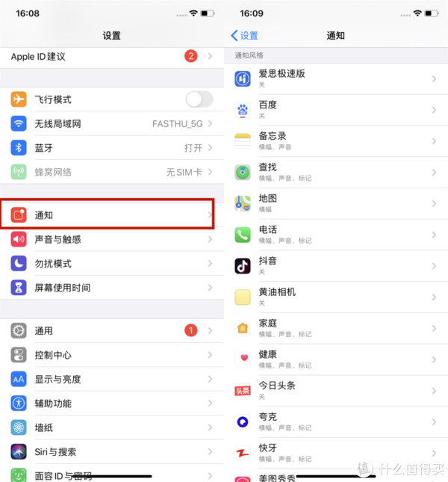Tap the 蓝牙 Bluetooth icon
Image resolution: width=448 pixels, height=482 pixels.
pyautogui.click(x=19, y=148)
